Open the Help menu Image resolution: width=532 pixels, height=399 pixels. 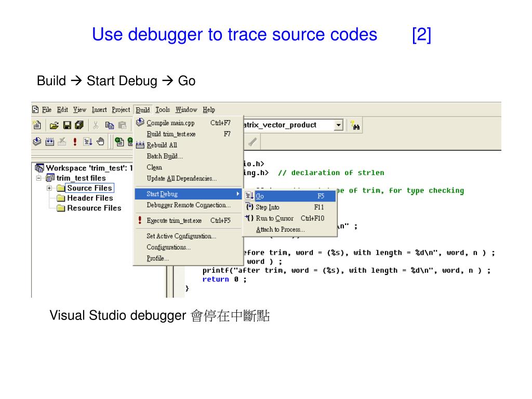pyautogui.click(x=209, y=110)
